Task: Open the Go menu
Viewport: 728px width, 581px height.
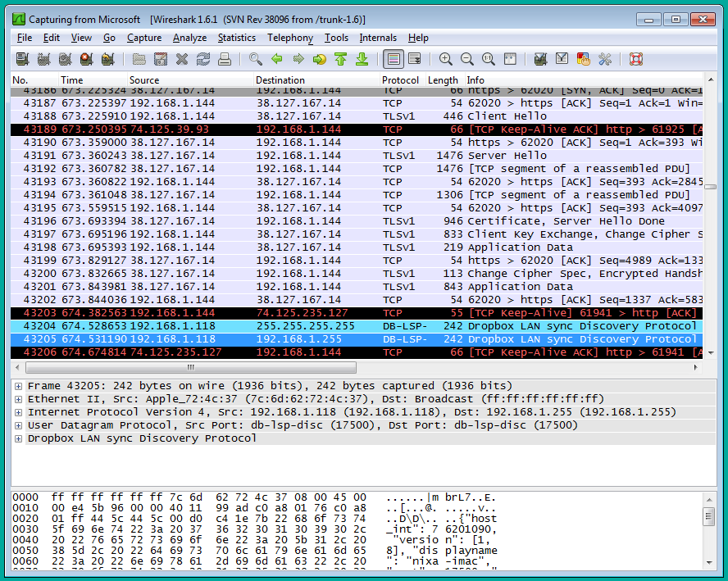Action: 109,38
